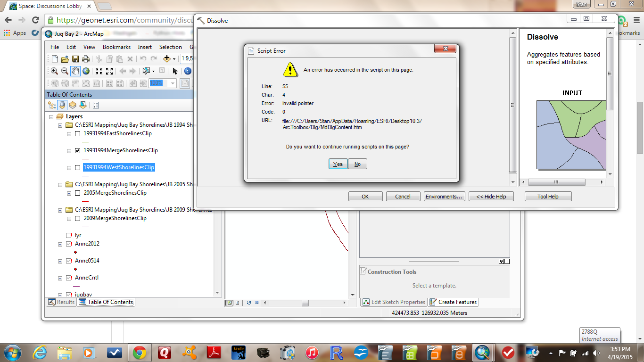Click the Windows Start button

pyautogui.click(x=13, y=353)
